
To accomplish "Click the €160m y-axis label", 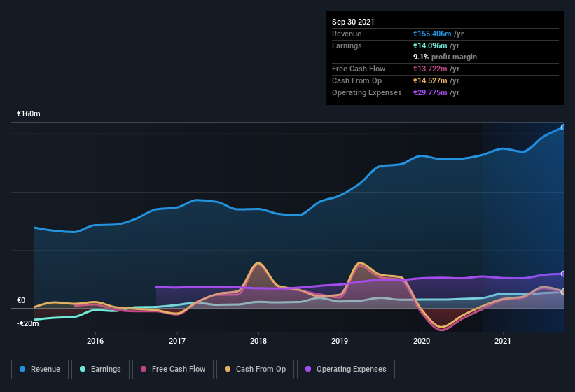I will tap(29, 113).
